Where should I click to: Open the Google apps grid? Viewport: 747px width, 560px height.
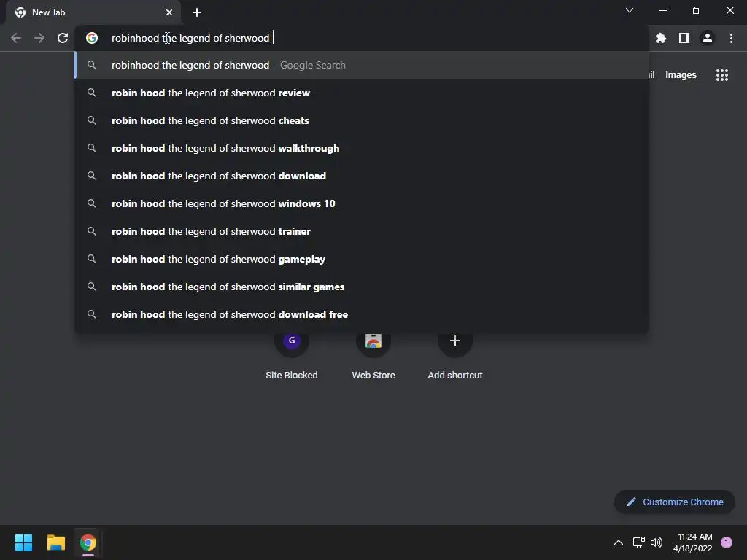tap(722, 75)
